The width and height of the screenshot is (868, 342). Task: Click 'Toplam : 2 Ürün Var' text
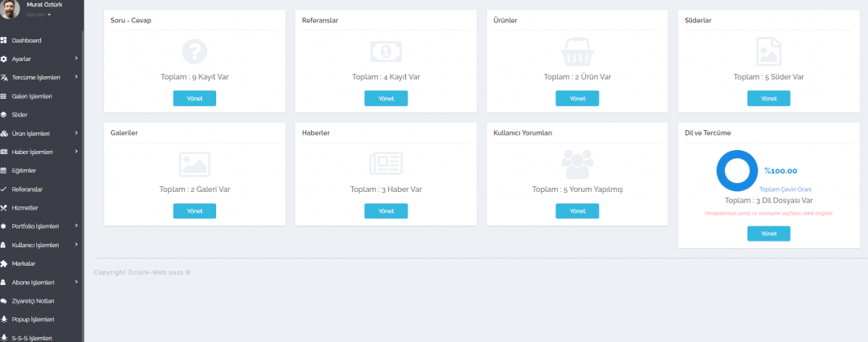coord(577,77)
